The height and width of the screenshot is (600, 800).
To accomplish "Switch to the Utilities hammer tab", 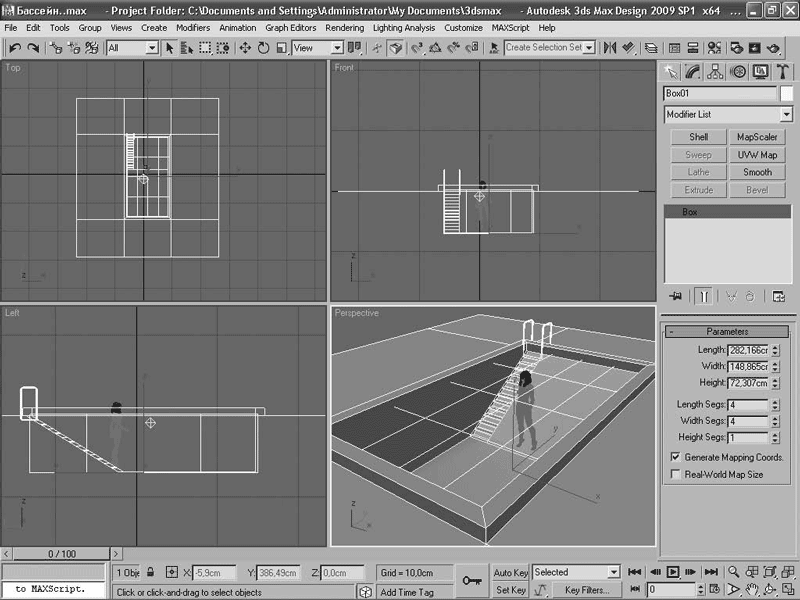I will [x=781, y=71].
